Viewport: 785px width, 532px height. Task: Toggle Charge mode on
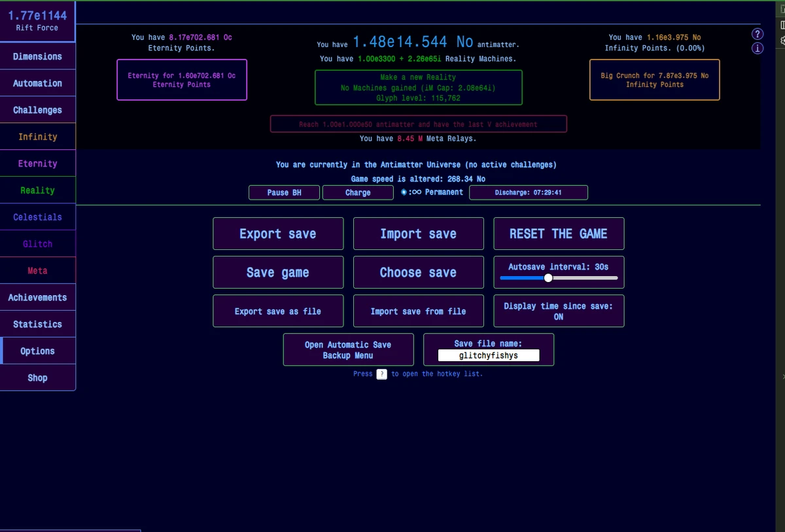click(357, 192)
